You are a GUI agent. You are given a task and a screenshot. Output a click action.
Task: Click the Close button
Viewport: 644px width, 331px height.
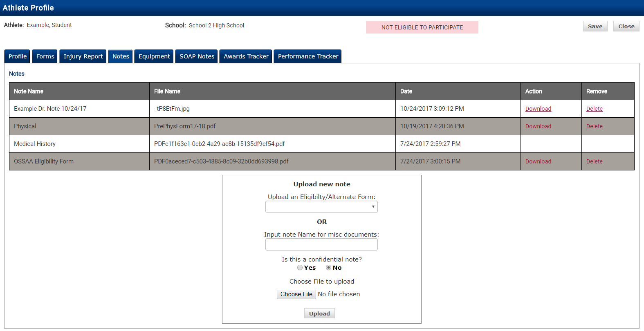pyautogui.click(x=626, y=26)
